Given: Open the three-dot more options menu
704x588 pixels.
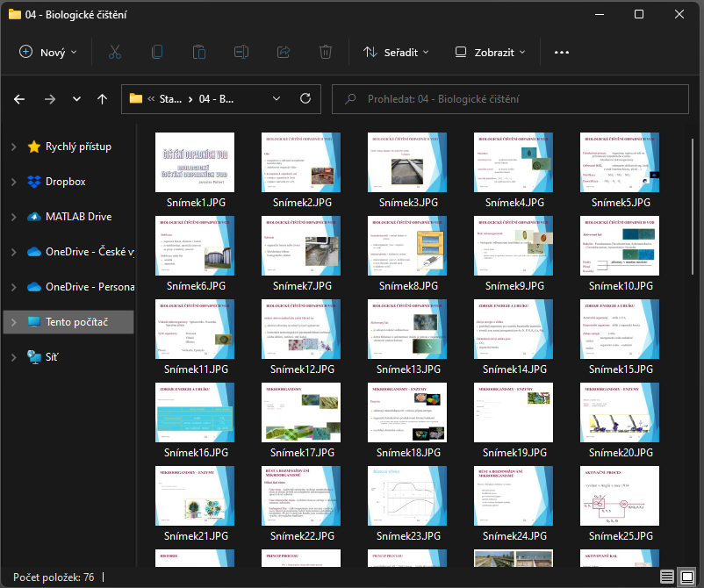Looking at the screenshot, I should click(562, 52).
